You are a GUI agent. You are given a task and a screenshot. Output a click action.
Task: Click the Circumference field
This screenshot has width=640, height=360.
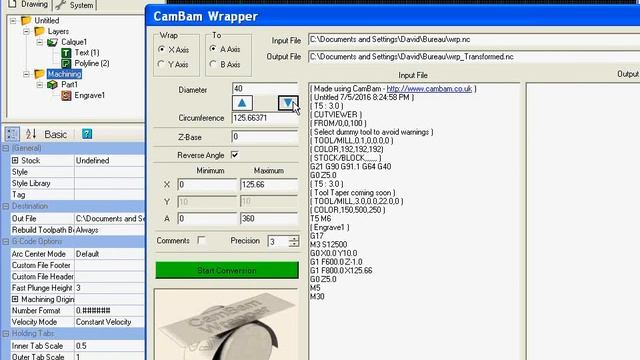point(265,118)
